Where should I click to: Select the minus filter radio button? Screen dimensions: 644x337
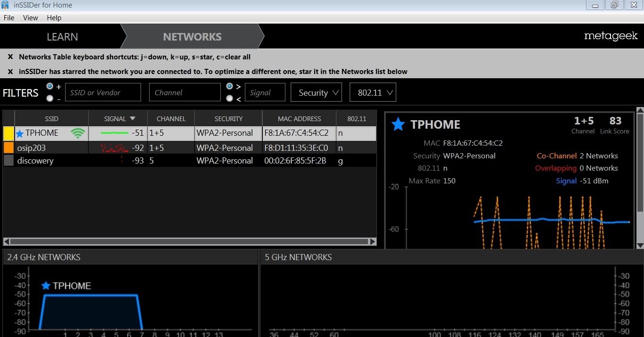pyautogui.click(x=50, y=98)
